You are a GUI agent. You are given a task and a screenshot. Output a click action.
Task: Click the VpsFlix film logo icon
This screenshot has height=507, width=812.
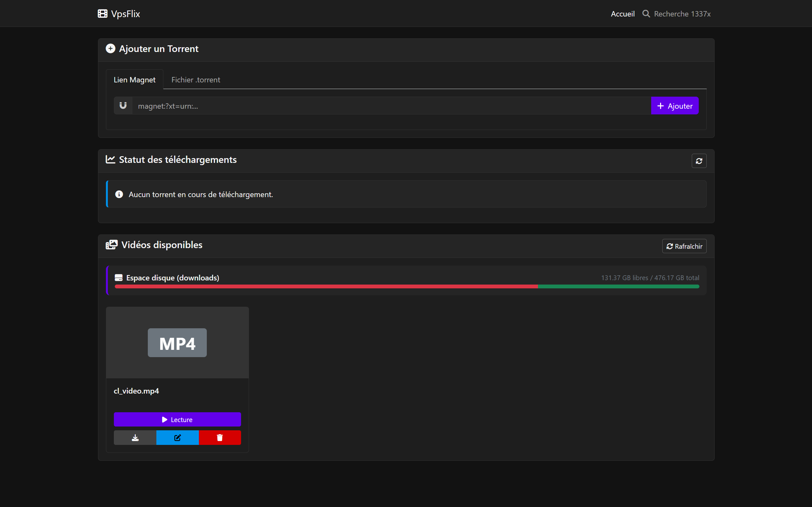click(x=102, y=14)
